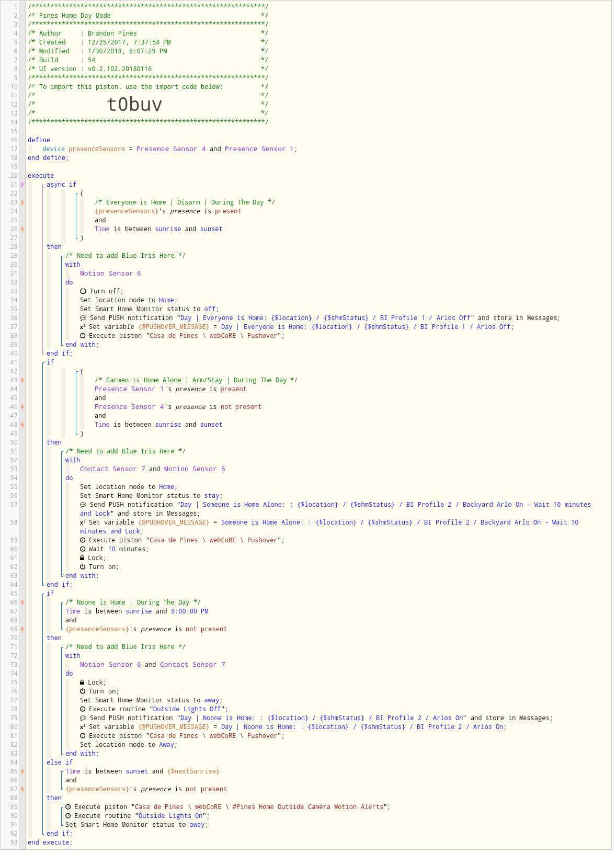The height and width of the screenshot is (854, 616).
Task: Click 'Presence Sensor 1's presence is present' condition
Action: 170,389
